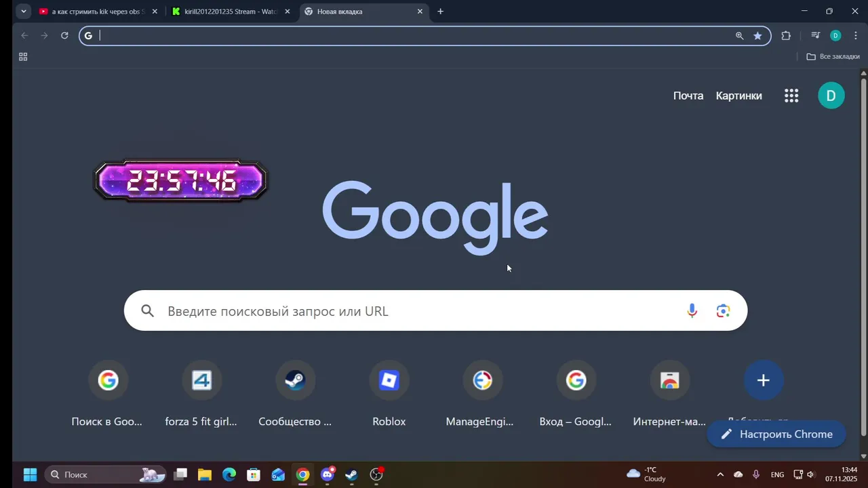Add a new shortcut with plus button
Screen dimensions: 868x488
point(763,380)
